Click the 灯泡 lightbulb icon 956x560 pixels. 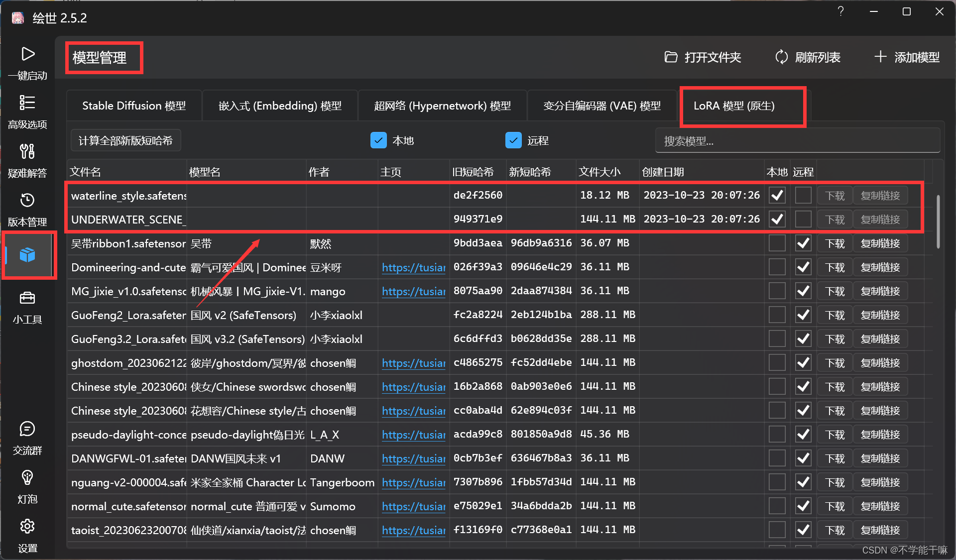[x=27, y=478]
